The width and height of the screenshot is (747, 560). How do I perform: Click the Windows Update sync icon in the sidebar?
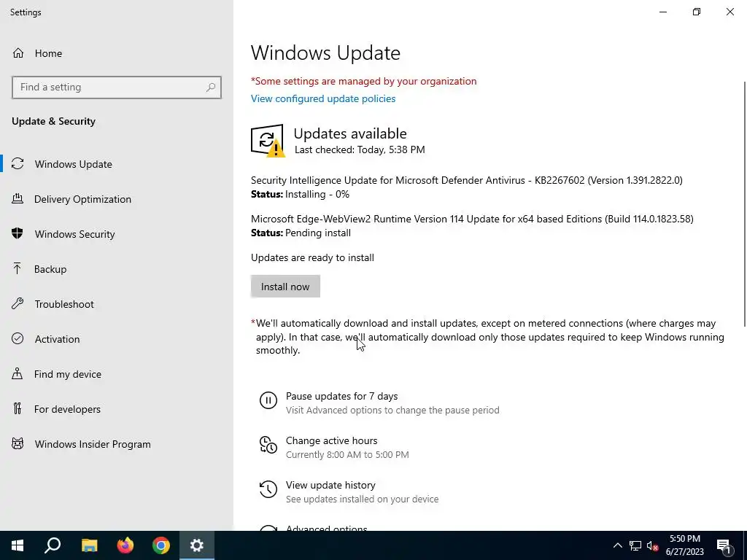[x=18, y=164]
